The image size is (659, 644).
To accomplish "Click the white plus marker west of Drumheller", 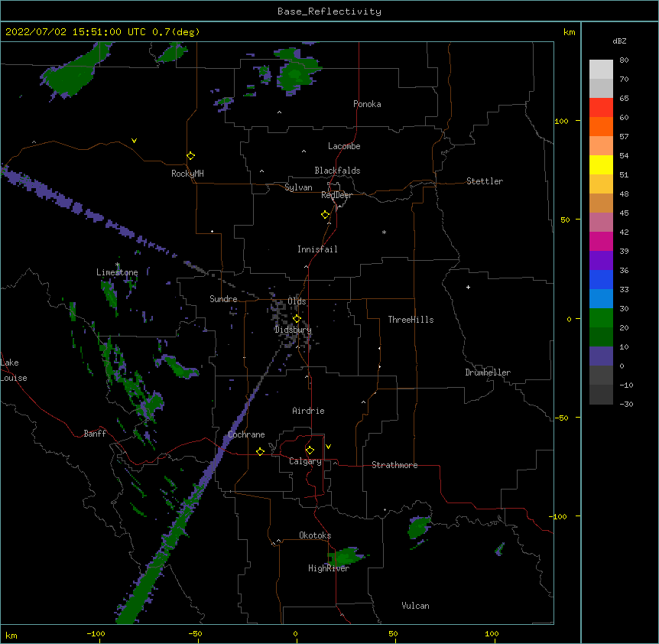I will [x=468, y=287].
